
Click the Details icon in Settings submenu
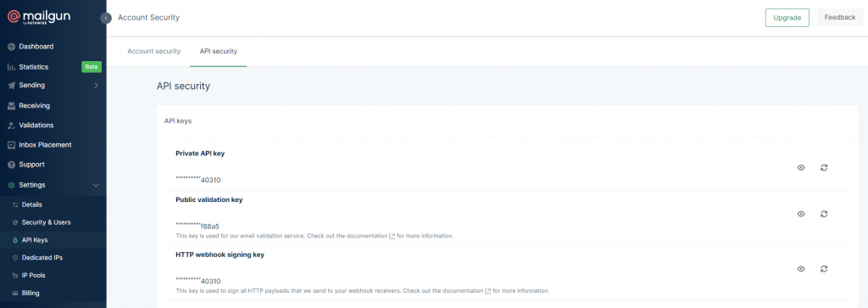15,205
